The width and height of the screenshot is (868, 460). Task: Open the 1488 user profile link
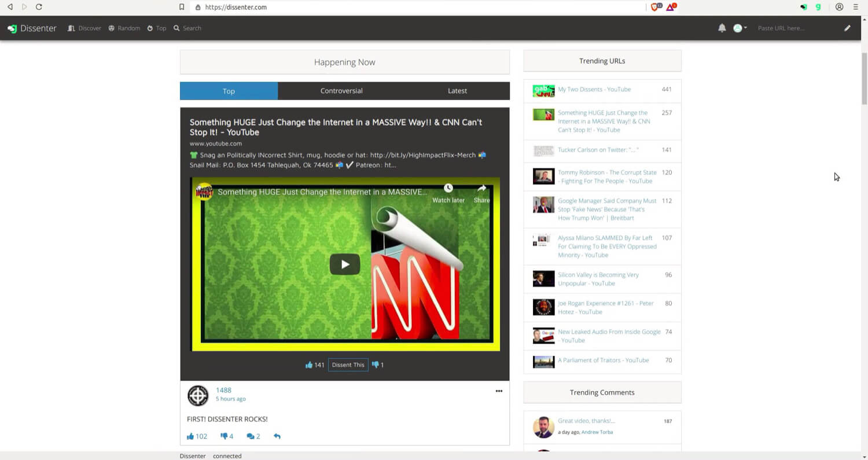(x=223, y=390)
